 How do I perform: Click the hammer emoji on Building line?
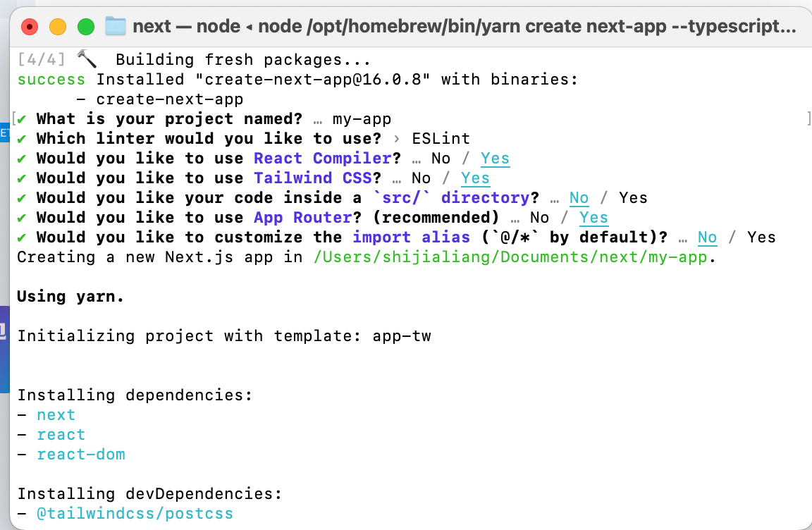[x=87, y=59]
